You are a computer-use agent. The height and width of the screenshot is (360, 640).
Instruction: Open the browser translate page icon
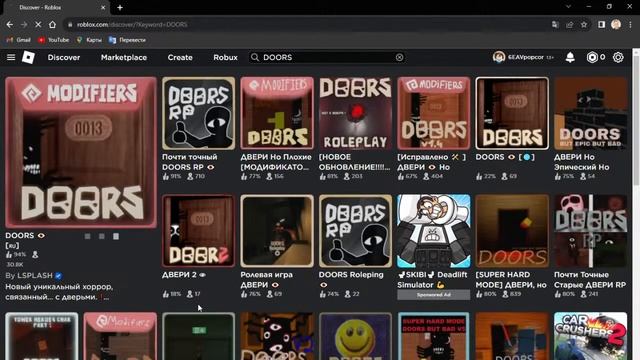[x=555, y=24]
